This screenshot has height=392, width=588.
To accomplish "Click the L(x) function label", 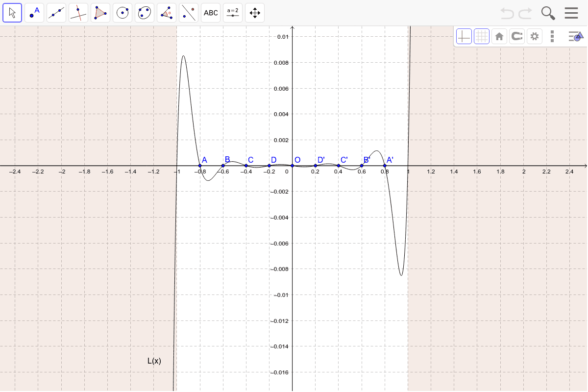I will click(154, 361).
